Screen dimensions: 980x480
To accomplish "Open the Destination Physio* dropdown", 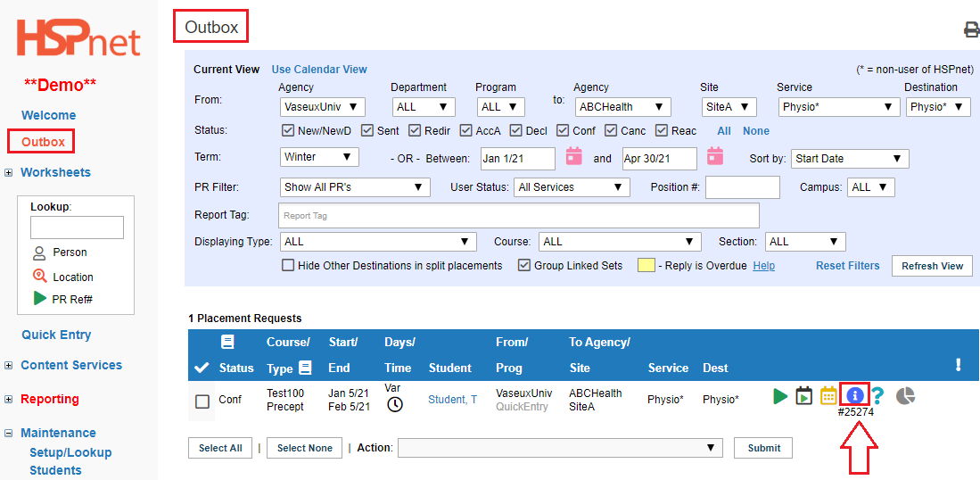I will point(938,107).
